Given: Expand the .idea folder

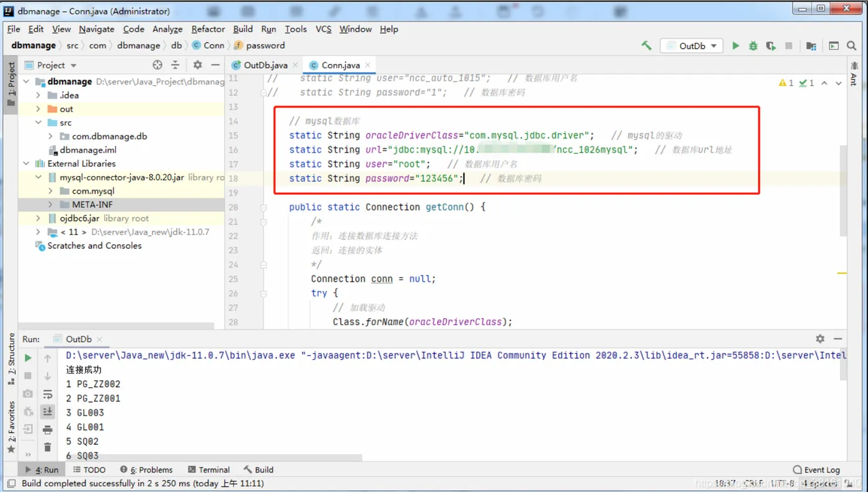Looking at the screenshot, I should (x=38, y=95).
